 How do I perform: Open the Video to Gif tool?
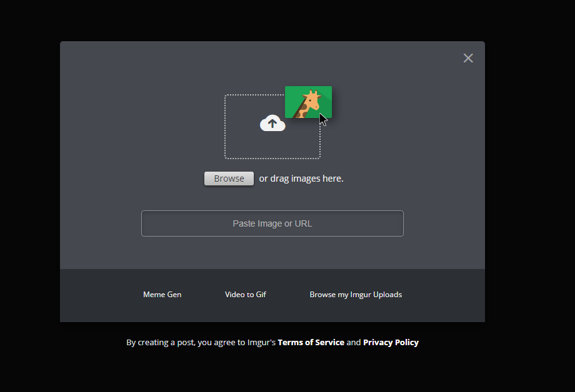point(246,295)
